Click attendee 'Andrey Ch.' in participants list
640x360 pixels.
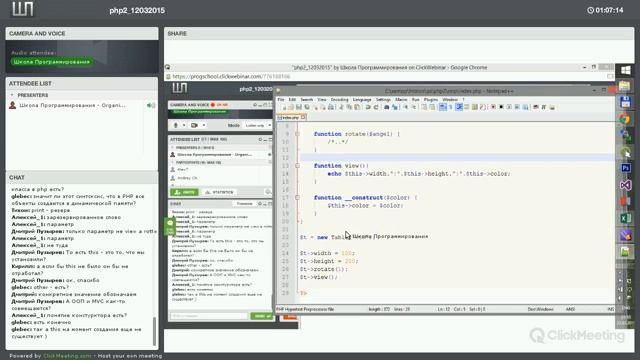pos(188,178)
